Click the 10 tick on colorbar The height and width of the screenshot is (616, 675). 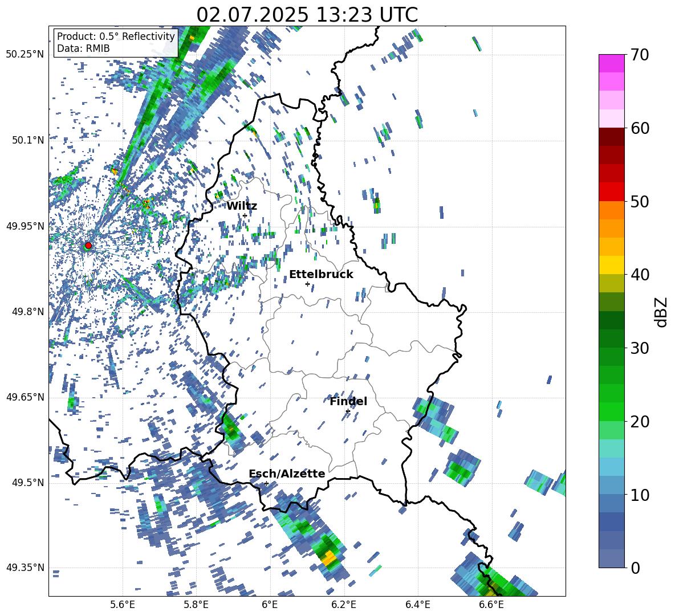640,495
